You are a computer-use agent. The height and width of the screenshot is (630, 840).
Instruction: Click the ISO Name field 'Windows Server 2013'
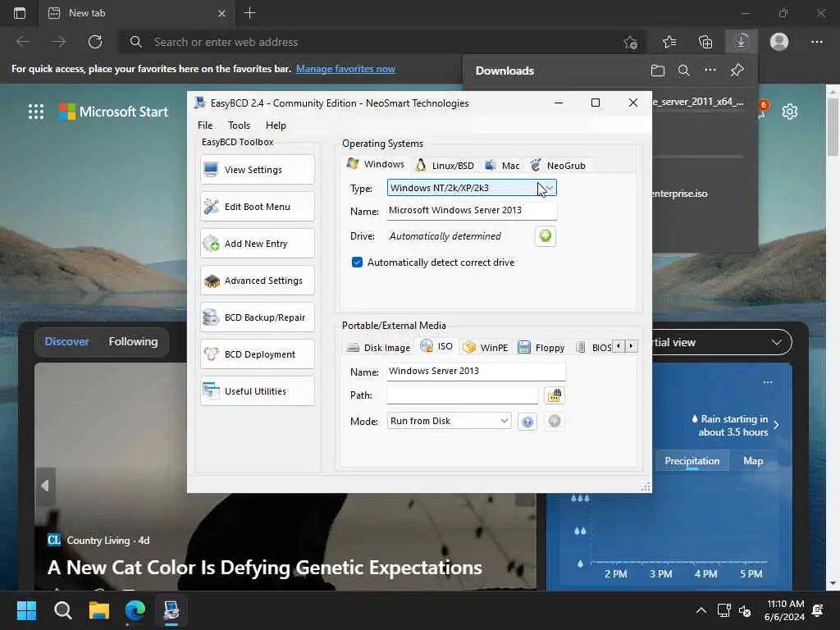477,372
